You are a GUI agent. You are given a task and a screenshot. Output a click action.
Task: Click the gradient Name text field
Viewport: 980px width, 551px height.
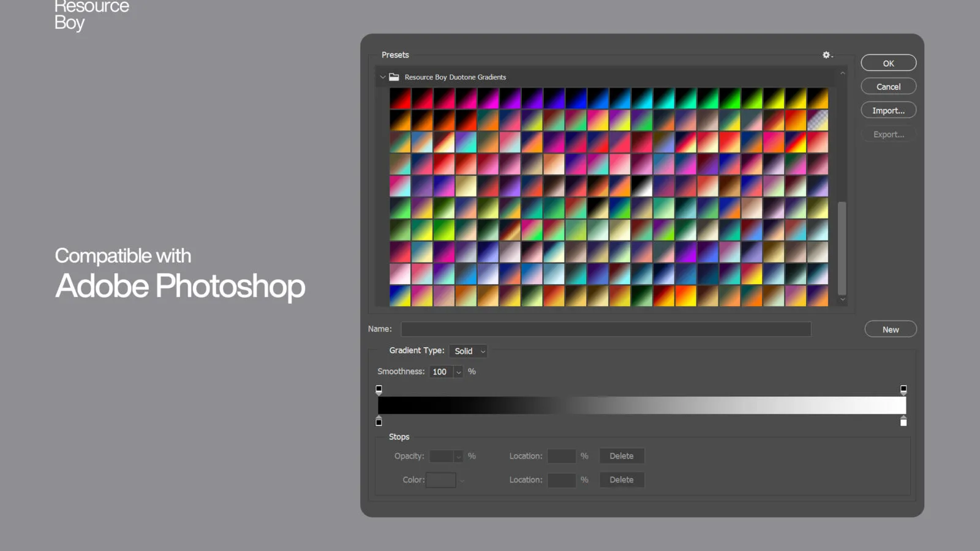[605, 329]
